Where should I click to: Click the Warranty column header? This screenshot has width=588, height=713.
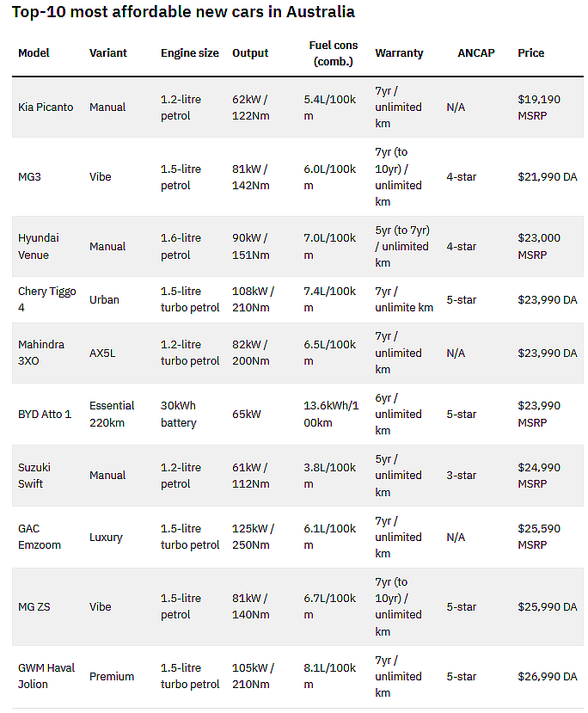(399, 53)
